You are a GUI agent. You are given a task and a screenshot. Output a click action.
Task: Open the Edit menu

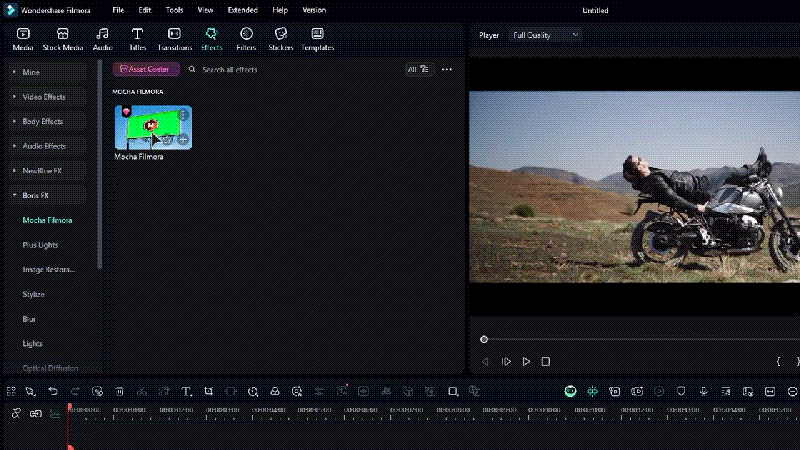point(144,10)
